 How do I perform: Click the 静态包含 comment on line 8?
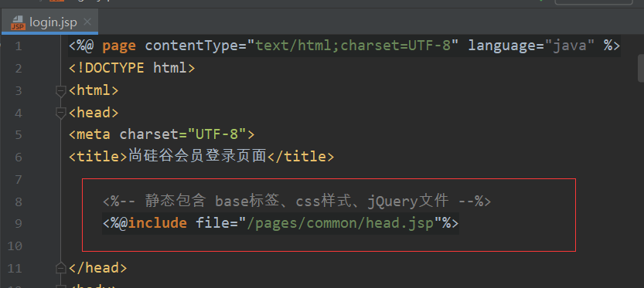(297, 201)
